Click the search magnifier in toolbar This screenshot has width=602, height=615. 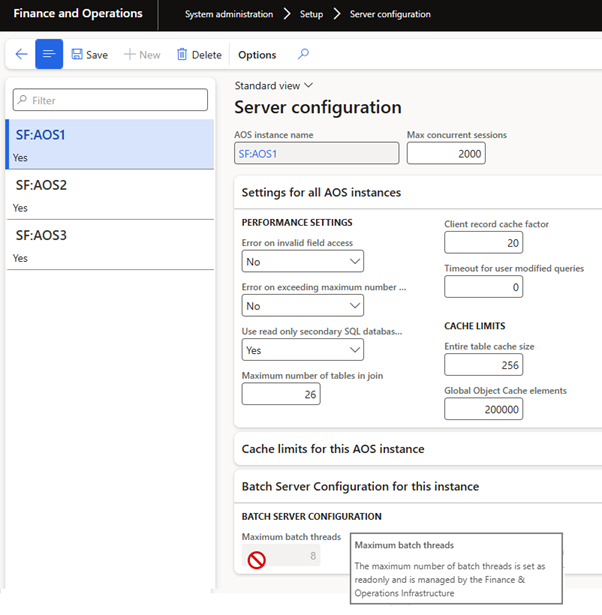tap(303, 54)
